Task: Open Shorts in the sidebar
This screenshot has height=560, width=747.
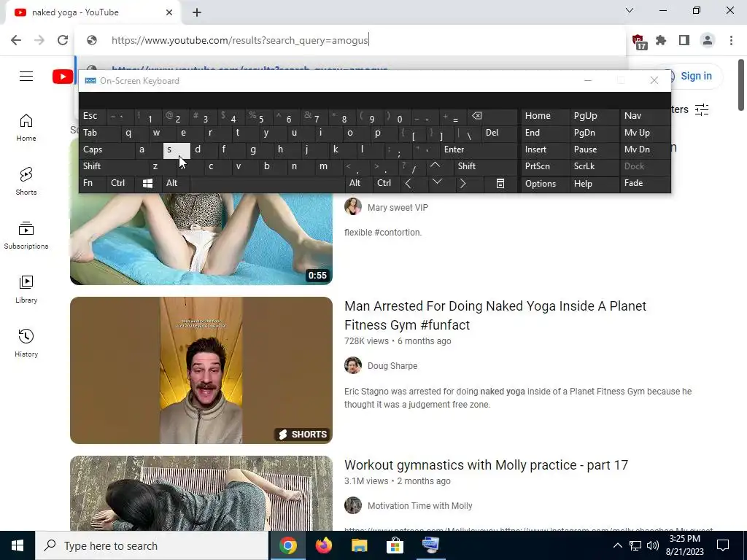Action: pyautogui.click(x=26, y=182)
